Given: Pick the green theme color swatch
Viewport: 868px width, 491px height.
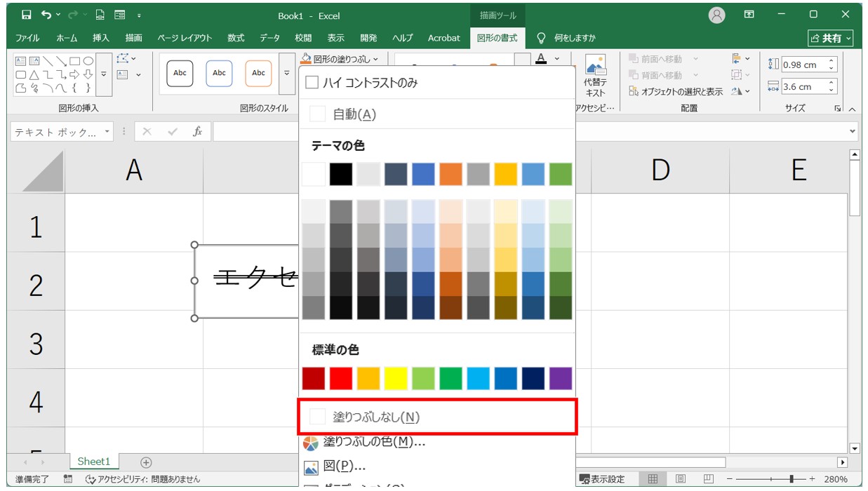Looking at the screenshot, I should [561, 174].
